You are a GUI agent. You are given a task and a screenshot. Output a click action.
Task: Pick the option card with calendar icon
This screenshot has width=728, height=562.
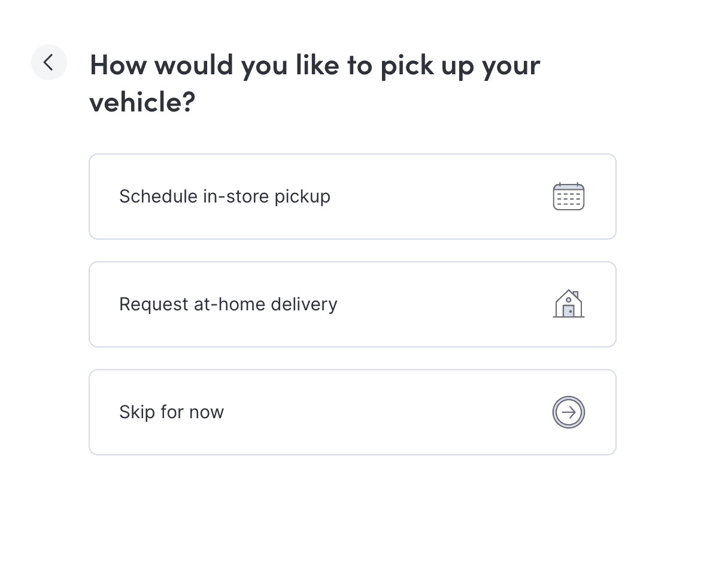click(x=353, y=197)
